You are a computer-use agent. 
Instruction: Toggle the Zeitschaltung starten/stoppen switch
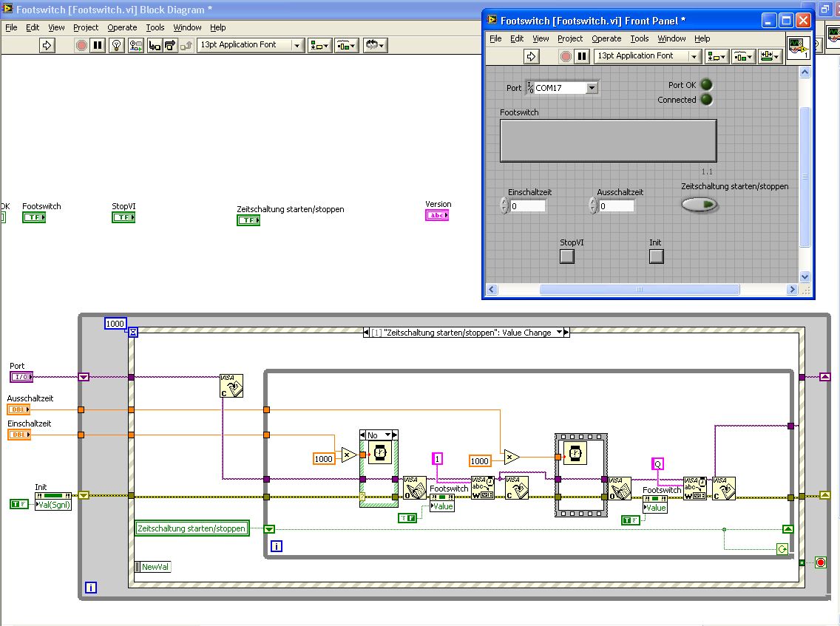pos(700,205)
